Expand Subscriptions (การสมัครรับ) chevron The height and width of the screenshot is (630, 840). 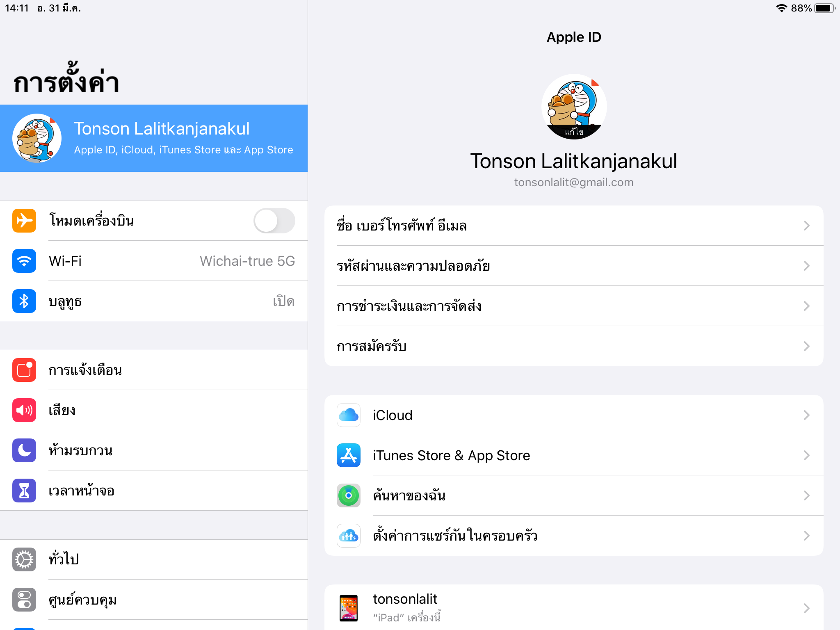pyautogui.click(x=806, y=346)
